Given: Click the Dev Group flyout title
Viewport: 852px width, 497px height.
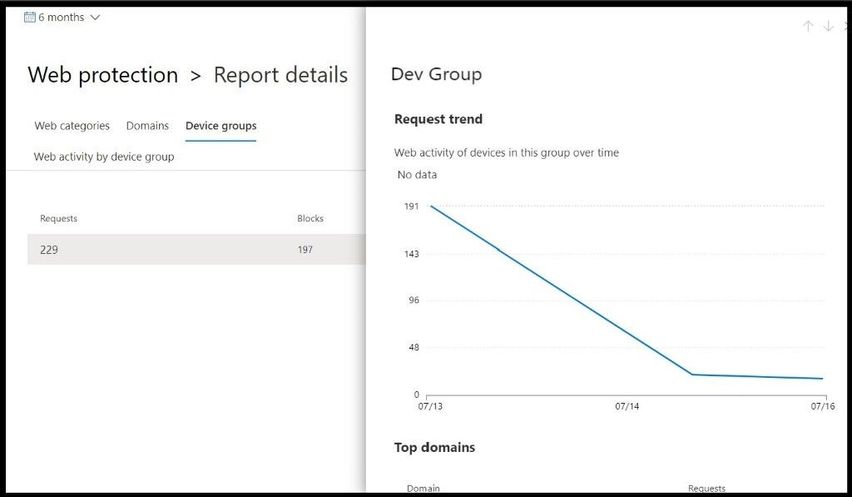Looking at the screenshot, I should [436, 74].
